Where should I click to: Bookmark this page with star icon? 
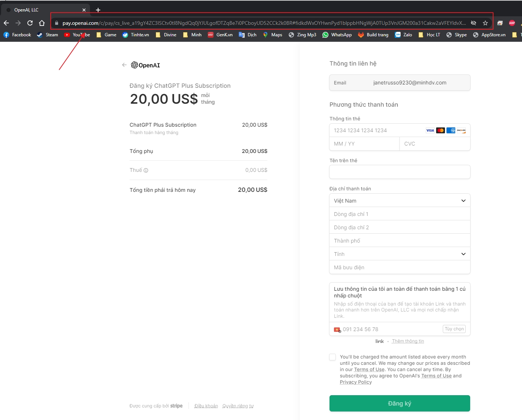click(485, 23)
